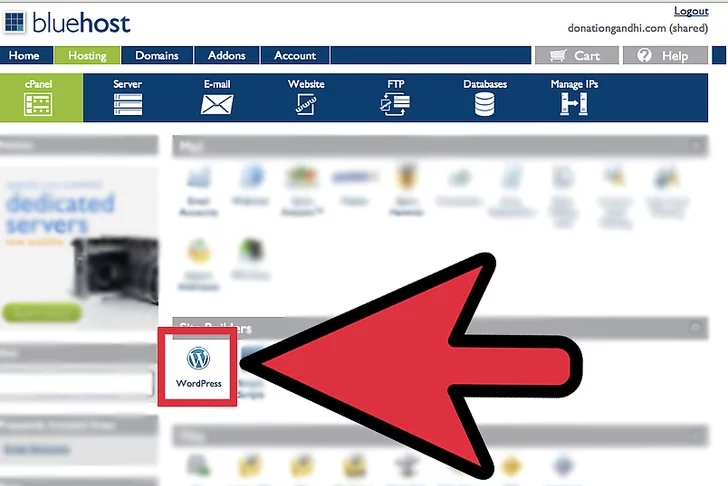This screenshot has width=728, height=486.
Task: Open the E-mail envelope icon
Action: [x=217, y=102]
